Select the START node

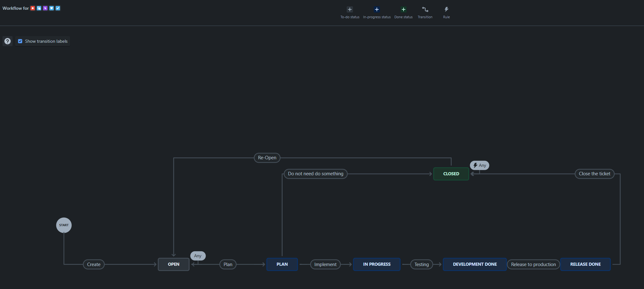pyautogui.click(x=64, y=225)
